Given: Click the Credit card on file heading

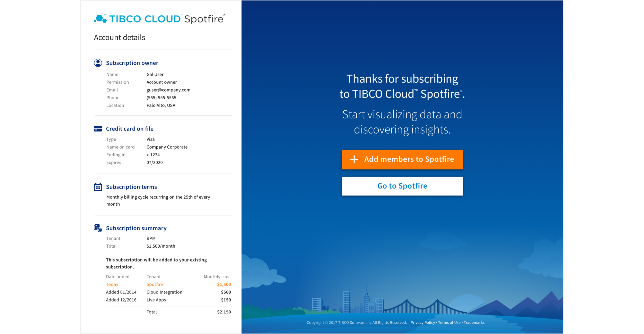Looking at the screenshot, I should click(130, 129).
